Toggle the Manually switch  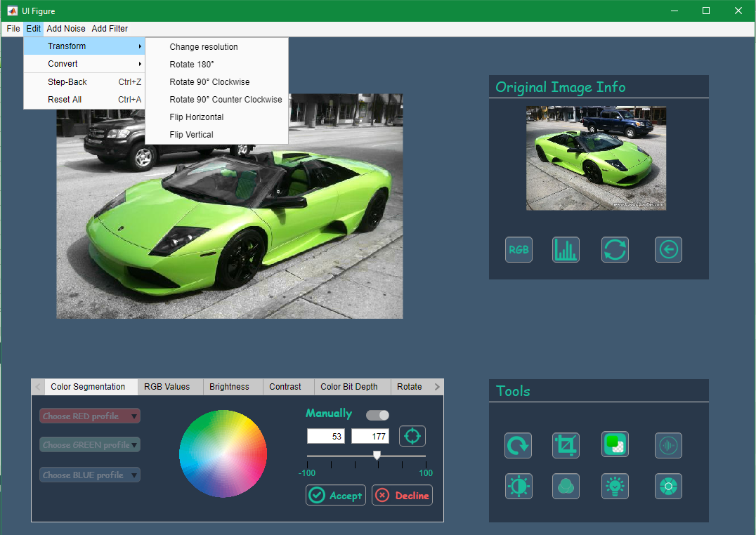pyautogui.click(x=377, y=415)
